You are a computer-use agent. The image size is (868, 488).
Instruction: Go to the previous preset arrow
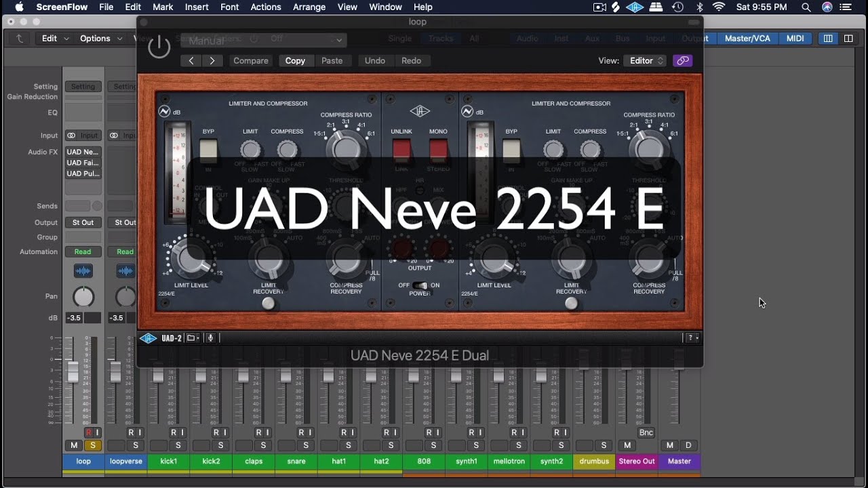(x=191, y=60)
